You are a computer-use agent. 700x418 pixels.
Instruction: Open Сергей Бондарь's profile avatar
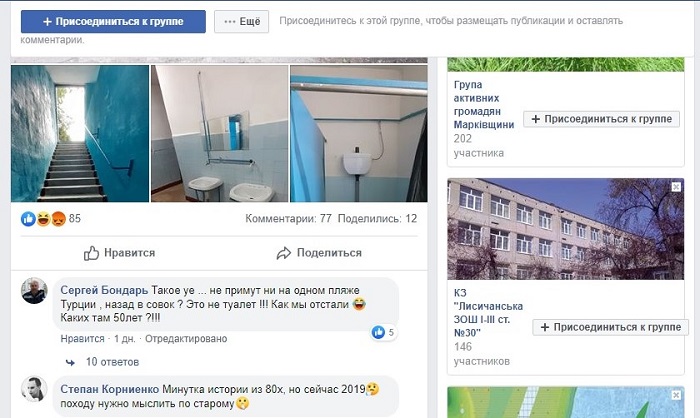pos(34,291)
